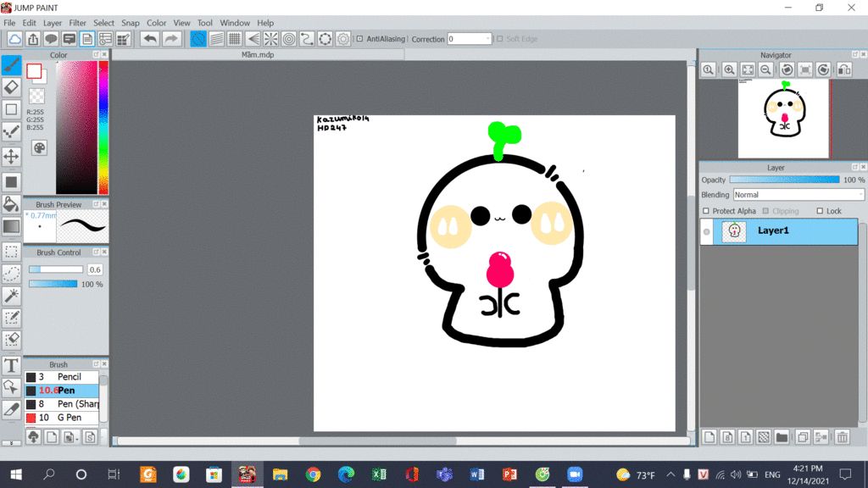This screenshot has height=488, width=868.
Task: Open the color palette icon
Action: 39,147
